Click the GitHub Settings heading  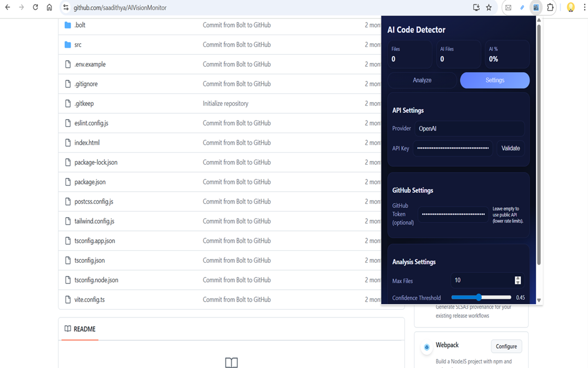tap(413, 190)
